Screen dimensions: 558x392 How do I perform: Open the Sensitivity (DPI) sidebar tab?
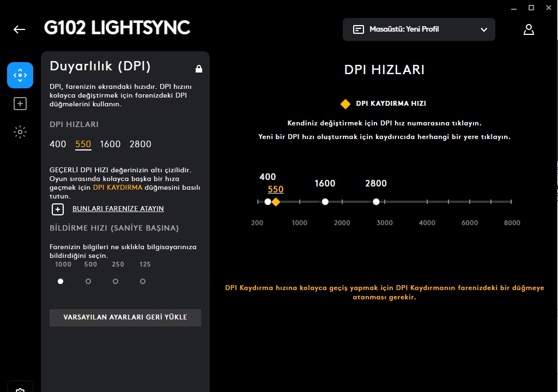[x=20, y=75]
